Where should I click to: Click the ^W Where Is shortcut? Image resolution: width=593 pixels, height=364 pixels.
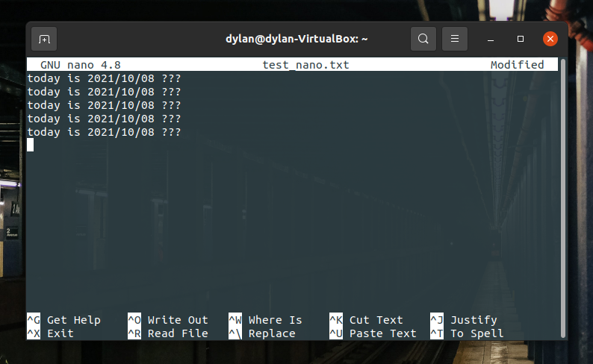(265, 320)
